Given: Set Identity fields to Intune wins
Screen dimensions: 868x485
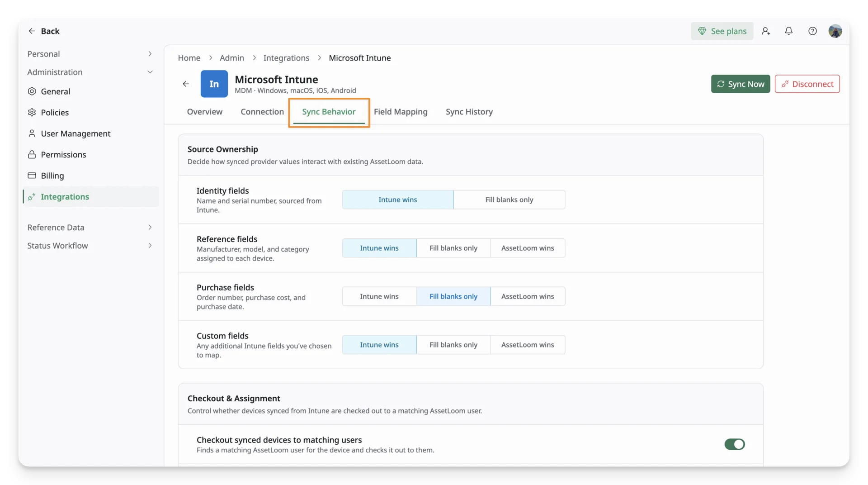Looking at the screenshot, I should 398,200.
